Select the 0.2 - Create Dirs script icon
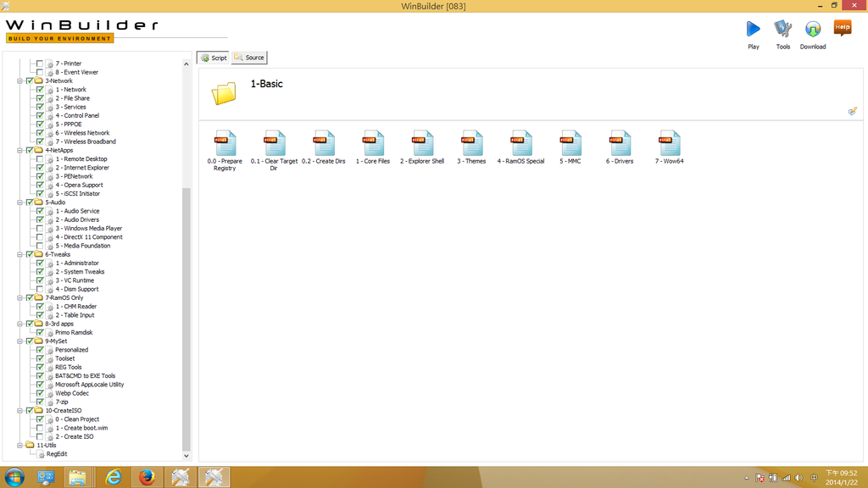868x488 pixels. click(x=323, y=143)
